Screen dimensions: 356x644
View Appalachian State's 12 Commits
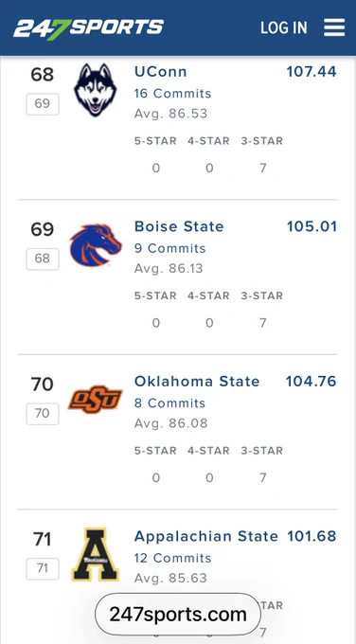(x=173, y=558)
